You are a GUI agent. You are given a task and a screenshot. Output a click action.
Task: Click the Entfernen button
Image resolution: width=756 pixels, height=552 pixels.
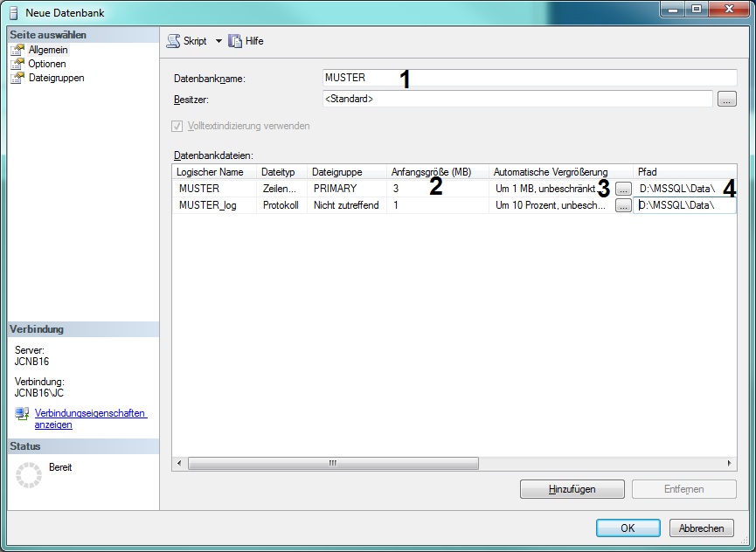684,489
